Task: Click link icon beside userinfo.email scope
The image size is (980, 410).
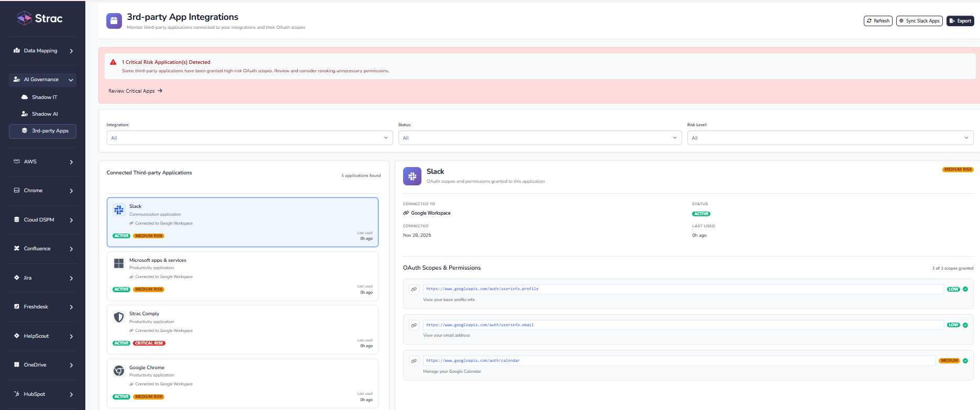Action: click(414, 325)
